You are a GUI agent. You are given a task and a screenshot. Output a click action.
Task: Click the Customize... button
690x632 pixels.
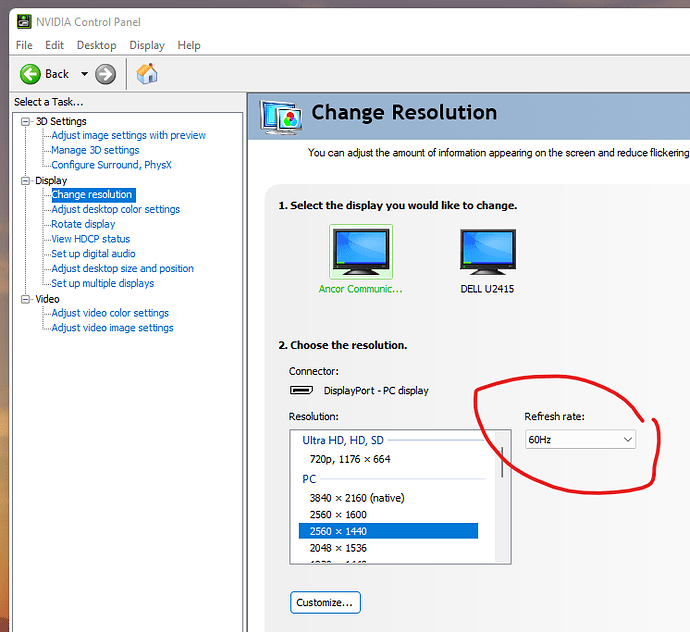click(326, 603)
